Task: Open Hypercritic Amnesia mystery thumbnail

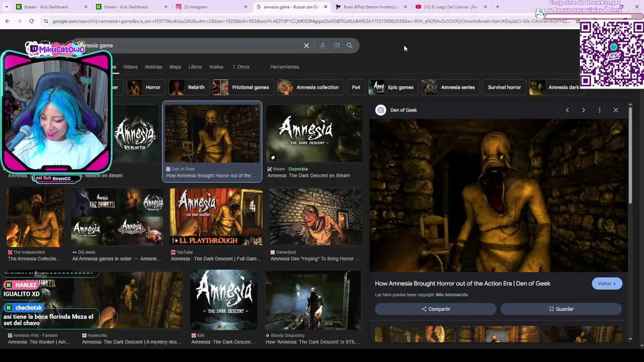Action: (x=132, y=300)
